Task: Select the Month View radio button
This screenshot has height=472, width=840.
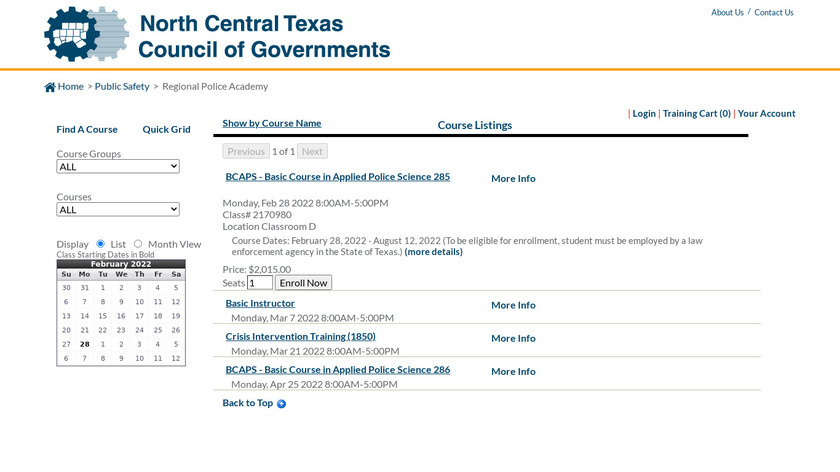Action: (x=138, y=244)
